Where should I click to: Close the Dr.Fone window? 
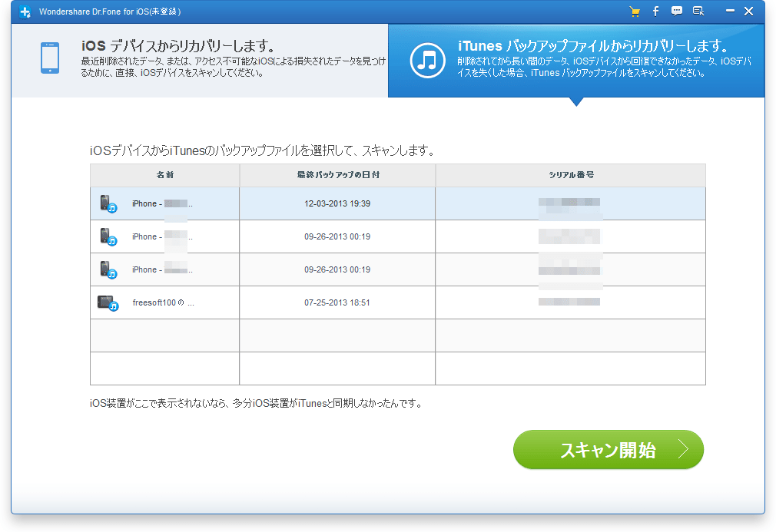point(749,11)
